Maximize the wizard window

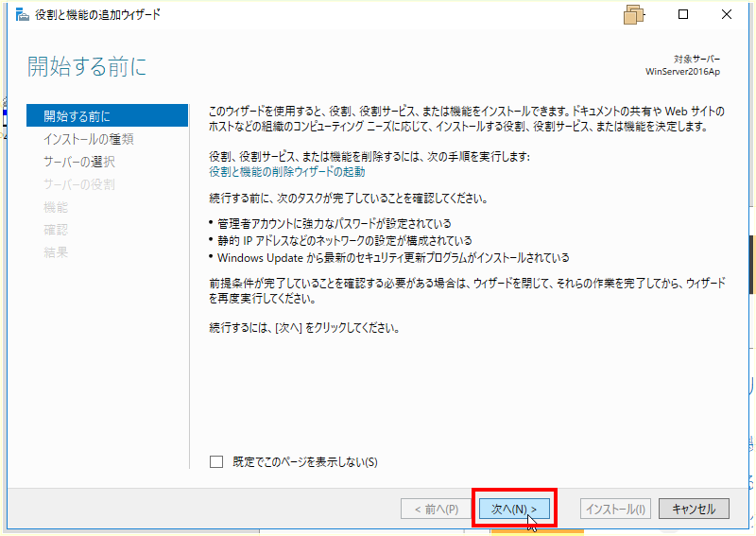click(x=683, y=14)
